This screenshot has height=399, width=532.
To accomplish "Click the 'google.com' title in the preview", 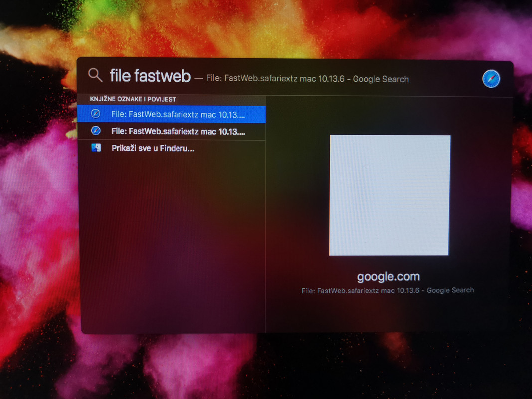I will (389, 277).
